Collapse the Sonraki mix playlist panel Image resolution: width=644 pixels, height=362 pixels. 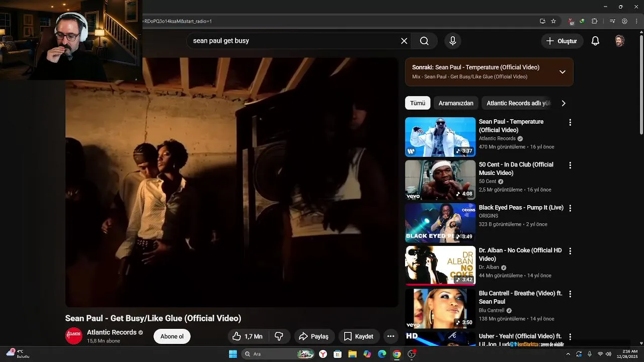(562, 72)
